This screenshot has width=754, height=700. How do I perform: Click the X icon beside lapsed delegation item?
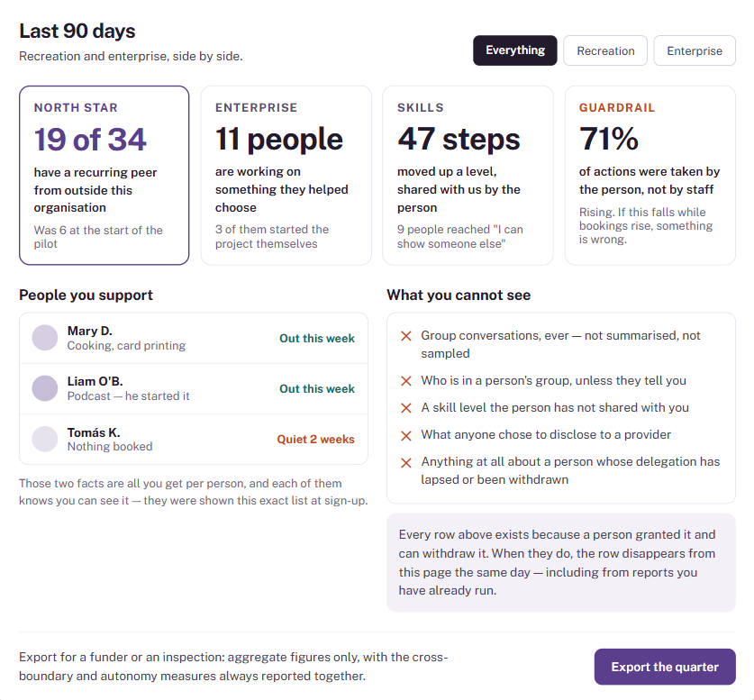pos(406,462)
